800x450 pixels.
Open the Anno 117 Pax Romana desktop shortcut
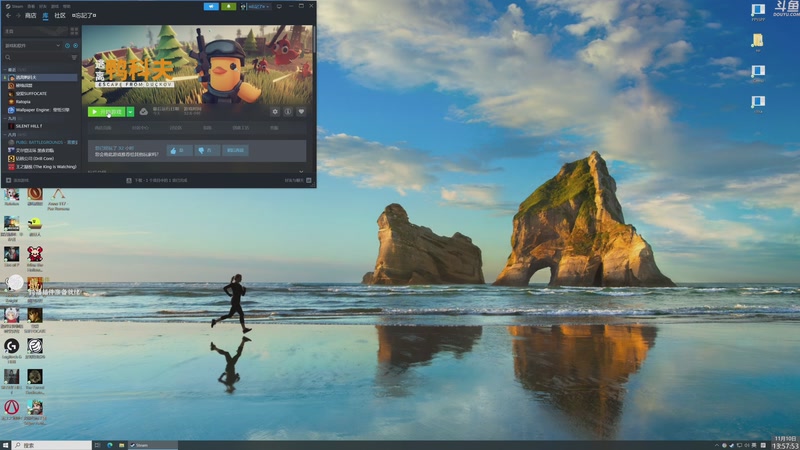pos(58,198)
